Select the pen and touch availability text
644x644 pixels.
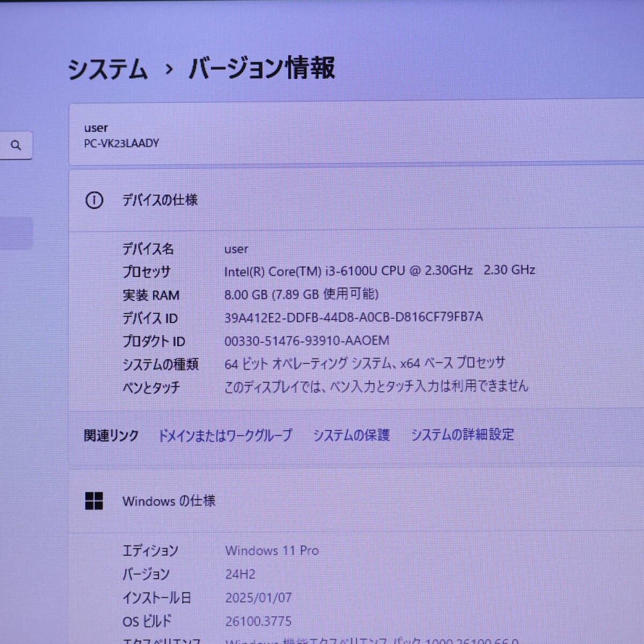376,386
